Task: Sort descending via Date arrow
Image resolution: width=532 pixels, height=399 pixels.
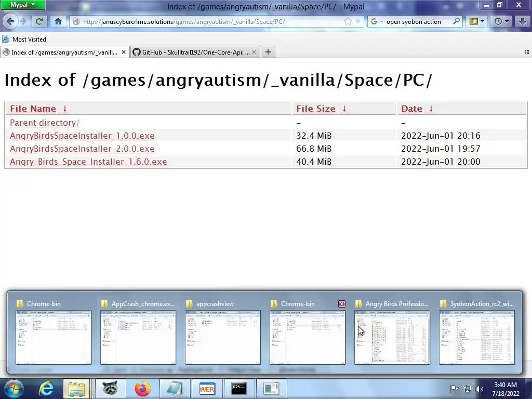Action: [431, 109]
